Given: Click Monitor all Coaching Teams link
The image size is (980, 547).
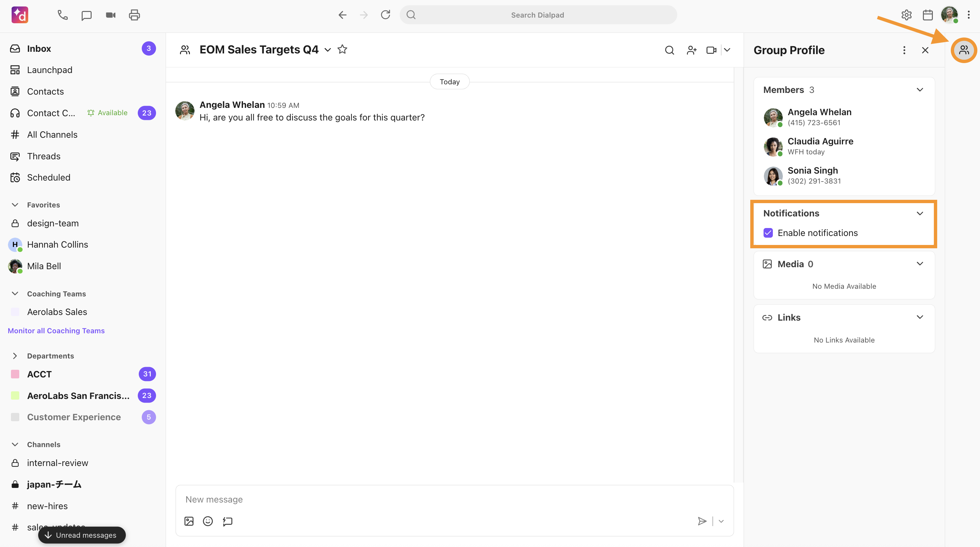Looking at the screenshot, I should [x=56, y=331].
